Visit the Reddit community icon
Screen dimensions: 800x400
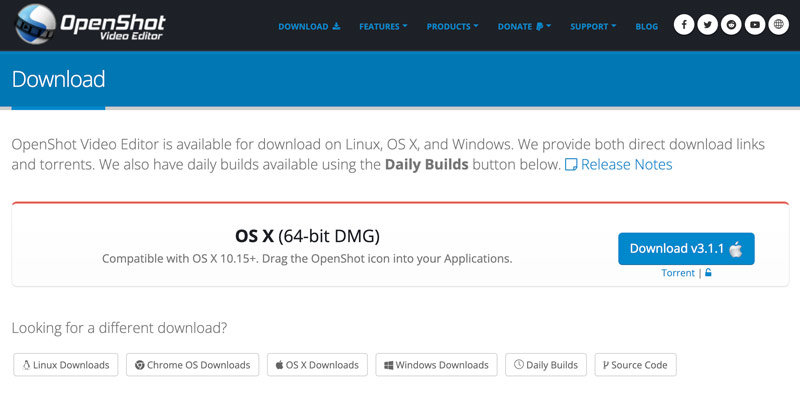[x=732, y=26]
